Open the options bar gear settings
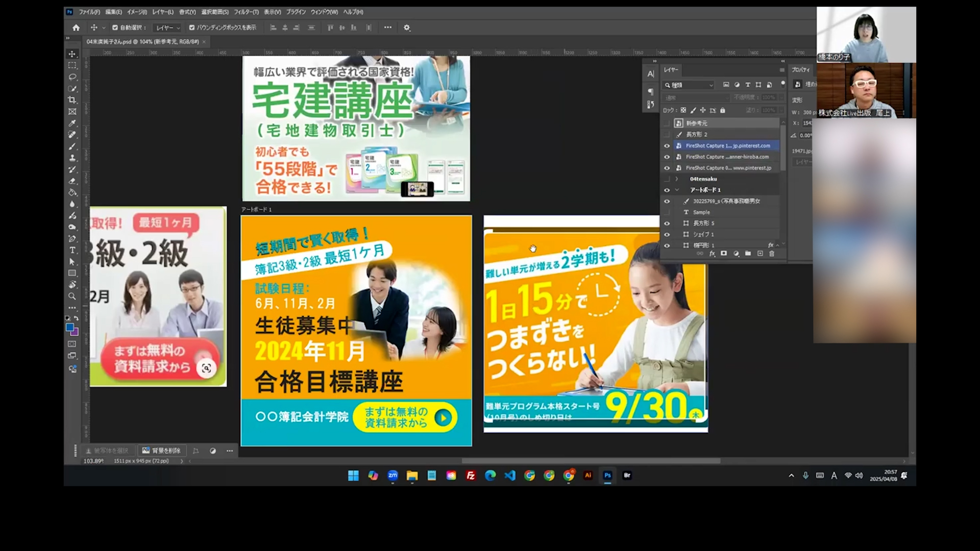The height and width of the screenshot is (551, 980). coord(407,28)
